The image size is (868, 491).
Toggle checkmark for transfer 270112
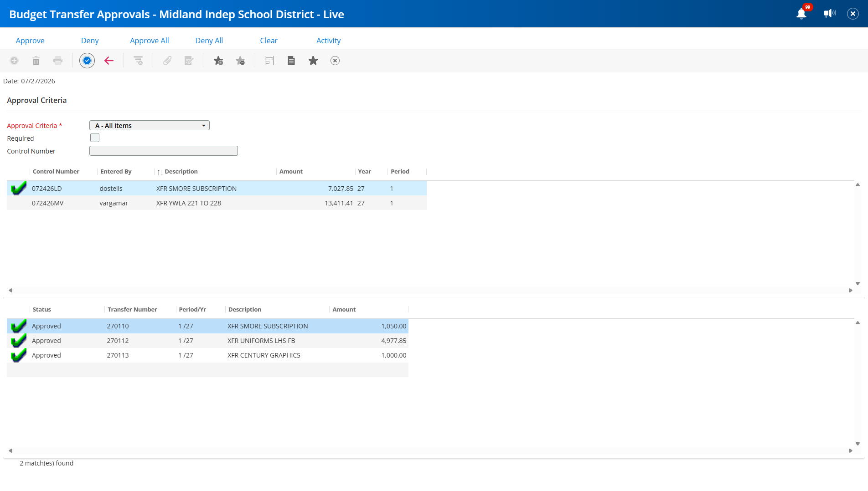coord(18,341)
